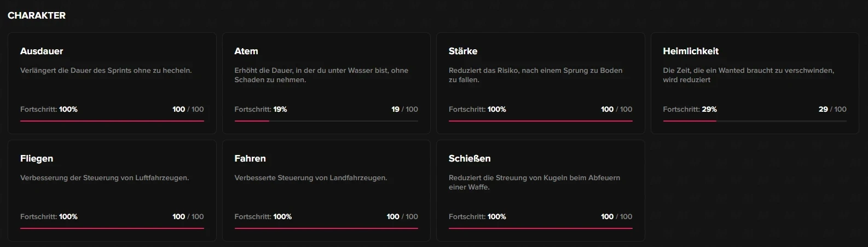The image size is (868, 247).
Task: Click the "Fortschritt: 29%" label
Action: [x=690, y=109]
